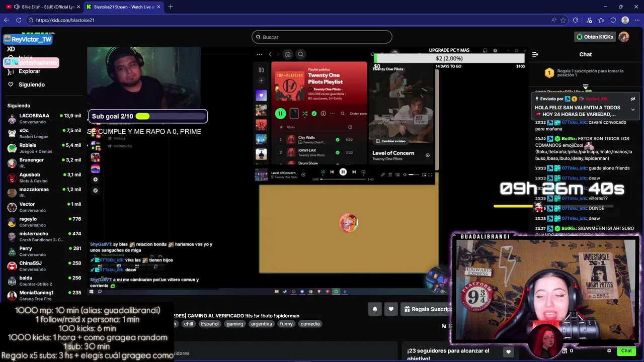Add Level of Concern to library

428,155
